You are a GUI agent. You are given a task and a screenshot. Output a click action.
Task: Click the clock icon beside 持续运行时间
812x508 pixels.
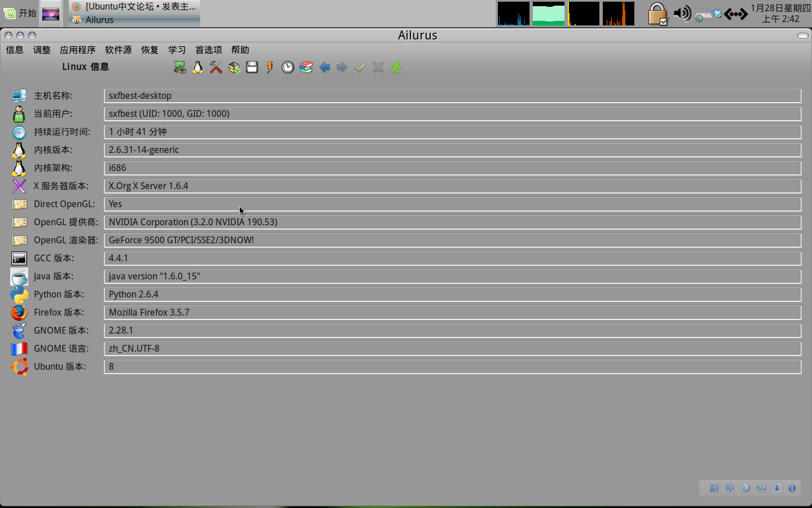click(x=19, y=132)
